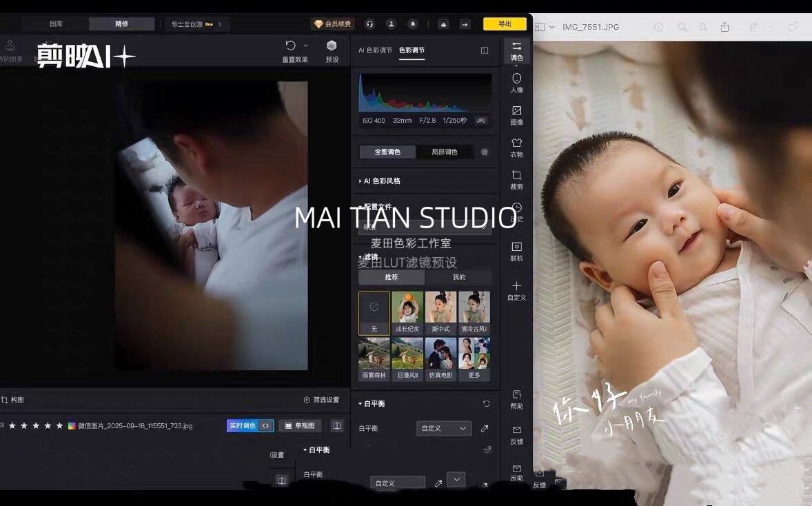Switch to AI 色彩调节 tab
Image resolution: width=812 pixels, height=506 pixels.
click(375, 50)
